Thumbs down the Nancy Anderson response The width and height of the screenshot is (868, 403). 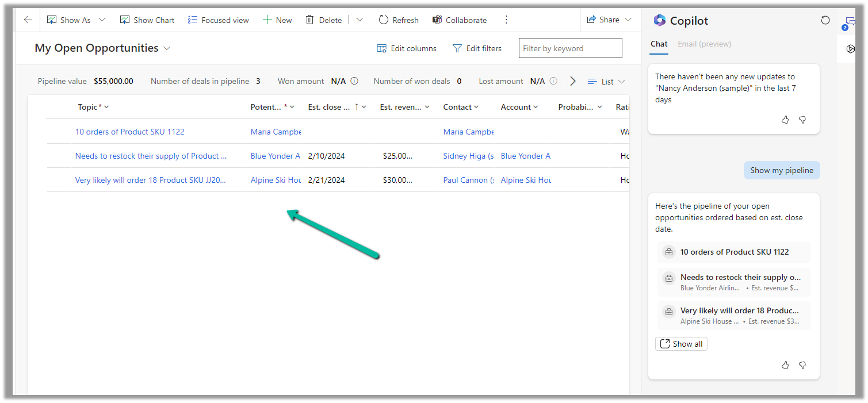pos(802,120)
